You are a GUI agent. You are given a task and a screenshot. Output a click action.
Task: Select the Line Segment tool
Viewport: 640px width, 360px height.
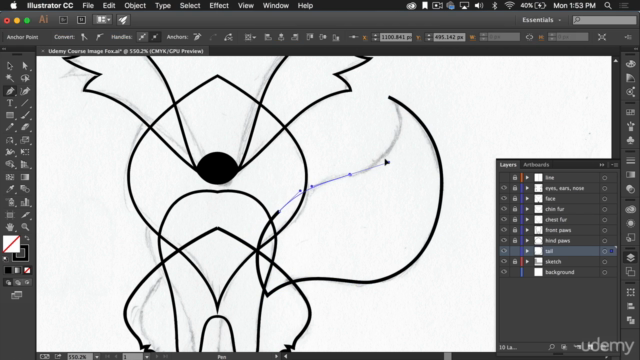25,103
